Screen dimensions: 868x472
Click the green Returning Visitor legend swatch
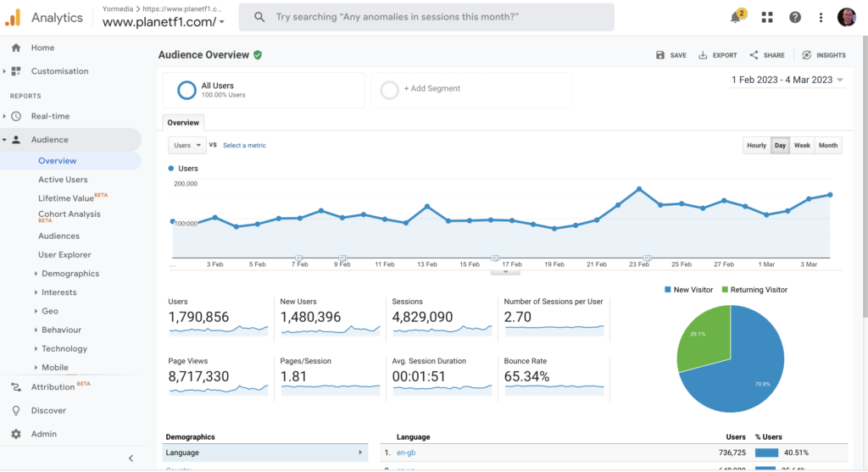click(725, 290)
